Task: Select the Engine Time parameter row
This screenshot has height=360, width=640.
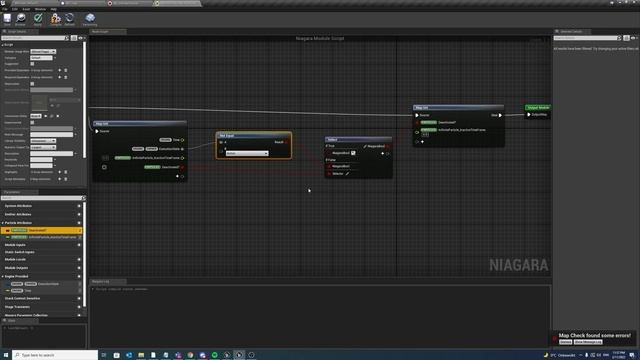Action: click(x=42, y=291)
